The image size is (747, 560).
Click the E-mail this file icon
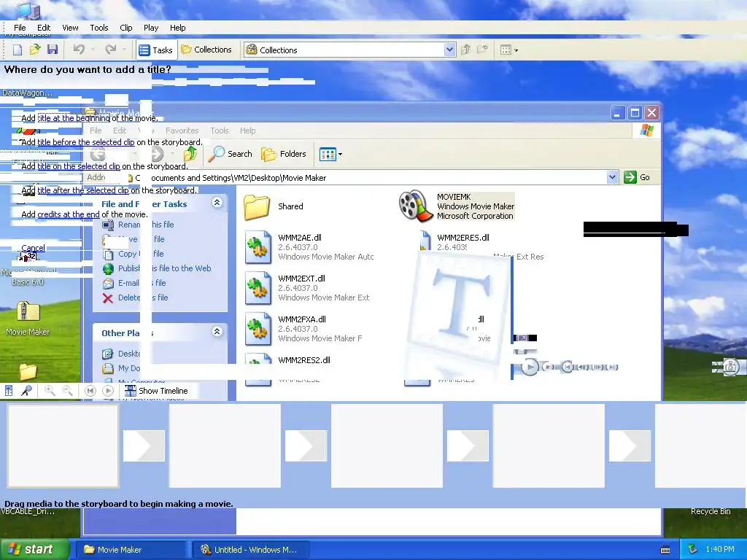coord(108,284)
